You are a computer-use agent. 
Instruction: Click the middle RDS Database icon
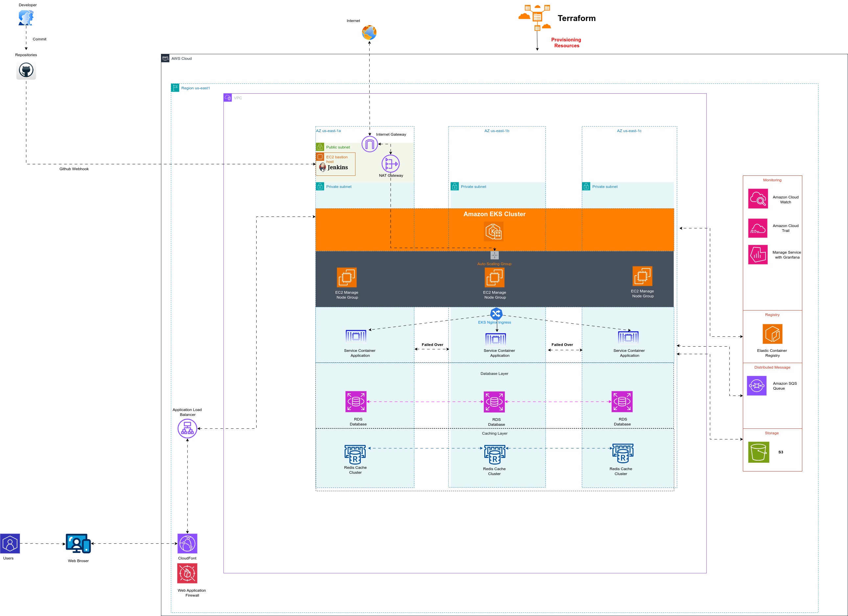pyautogui.click(x=494, y=402)
